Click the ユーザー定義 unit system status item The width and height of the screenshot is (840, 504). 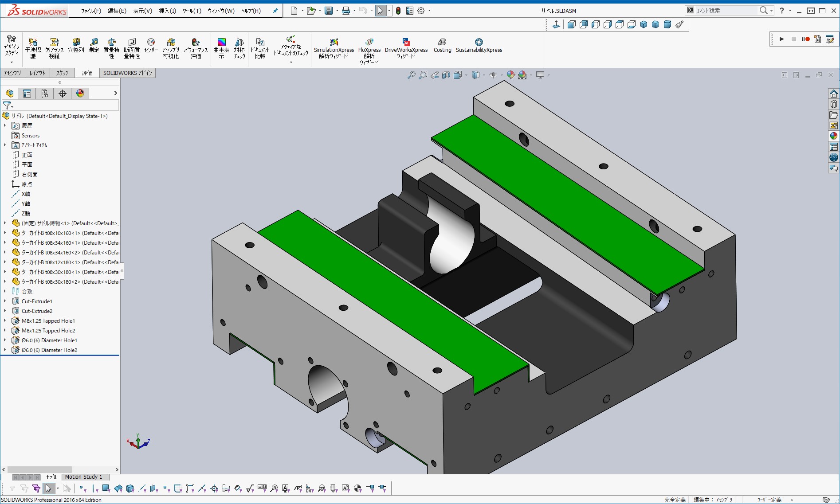769,500
